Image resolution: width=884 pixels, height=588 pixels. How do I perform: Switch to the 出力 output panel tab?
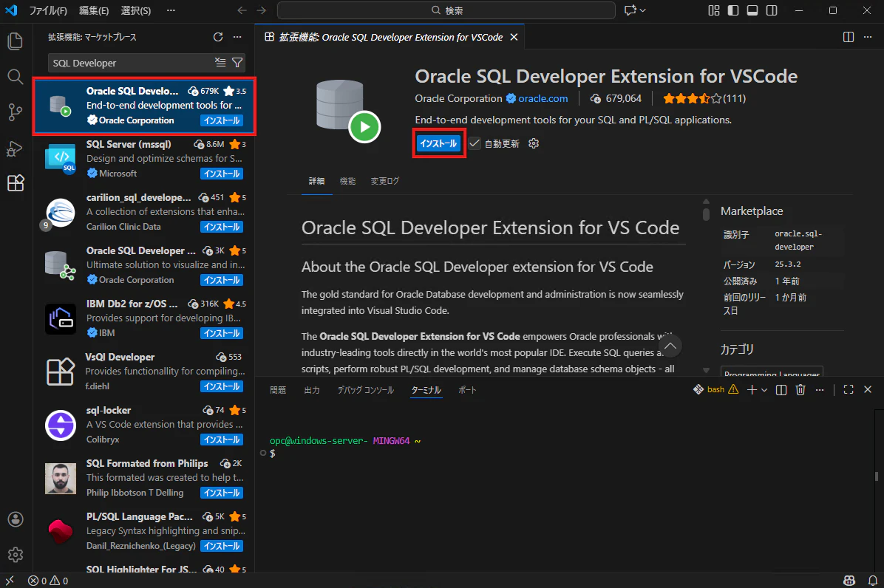pyautogui.click(x=312, y=390)
